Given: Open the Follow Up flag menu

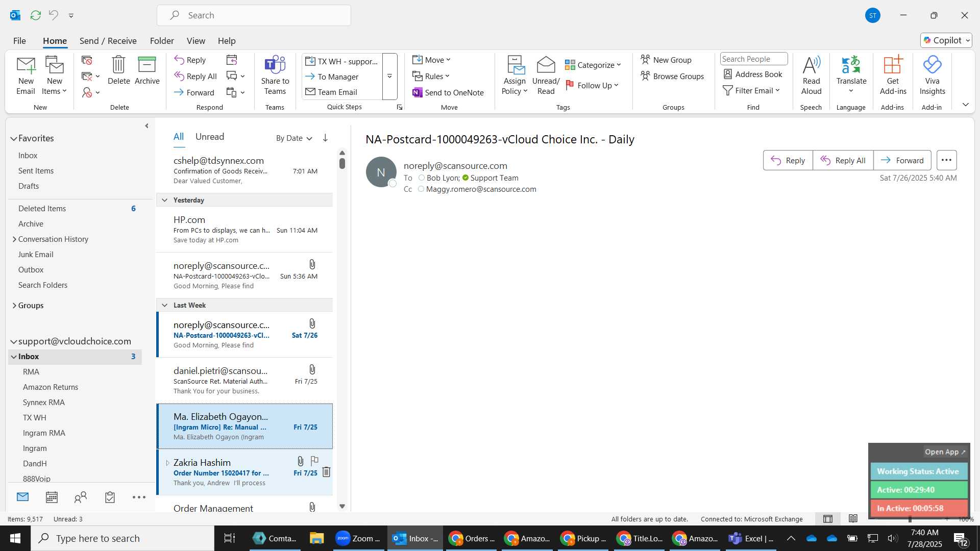Looking at the screenshot, I should 592,85.
